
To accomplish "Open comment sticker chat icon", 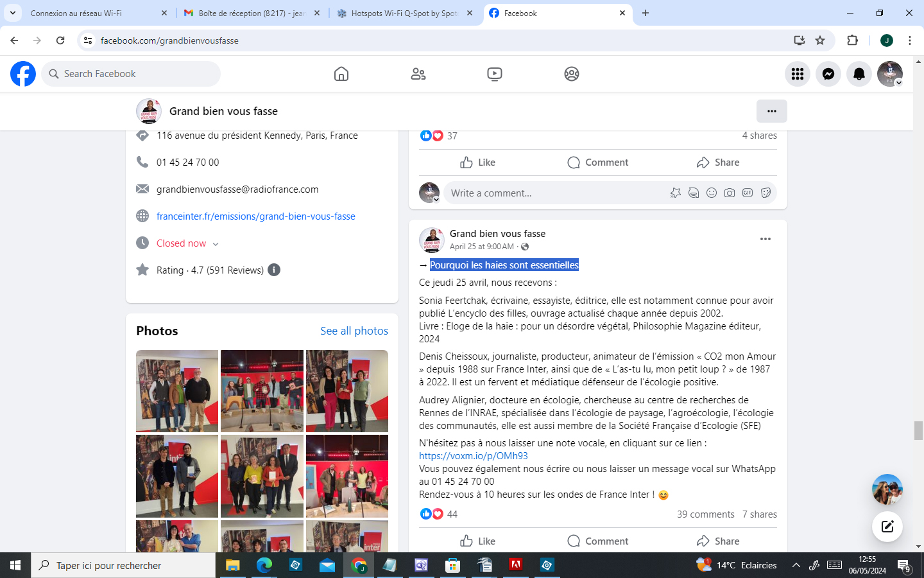I will coord(694,193).
